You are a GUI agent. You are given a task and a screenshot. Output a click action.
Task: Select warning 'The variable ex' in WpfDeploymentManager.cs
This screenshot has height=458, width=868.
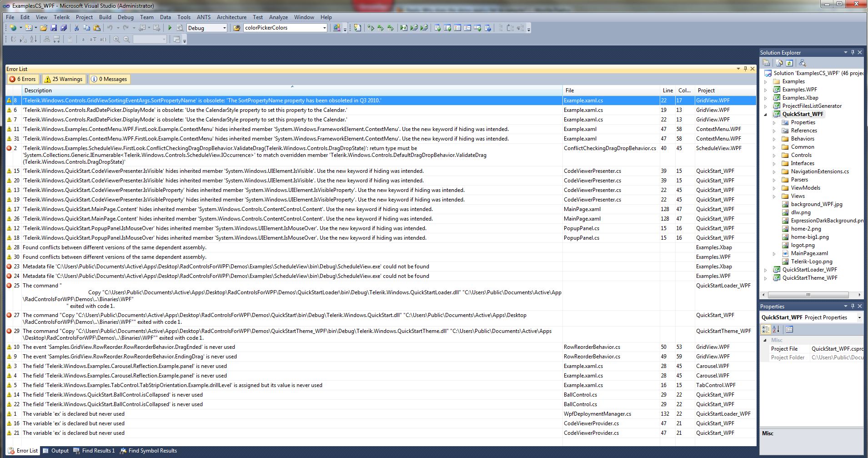[381, 414]
